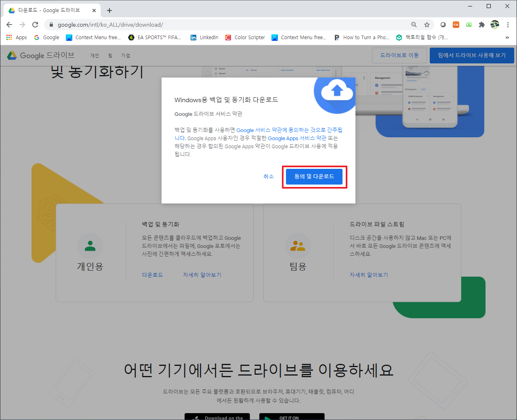517x420 pixels.
Task: Open the 기업 menu item
Action: point(126,56)
